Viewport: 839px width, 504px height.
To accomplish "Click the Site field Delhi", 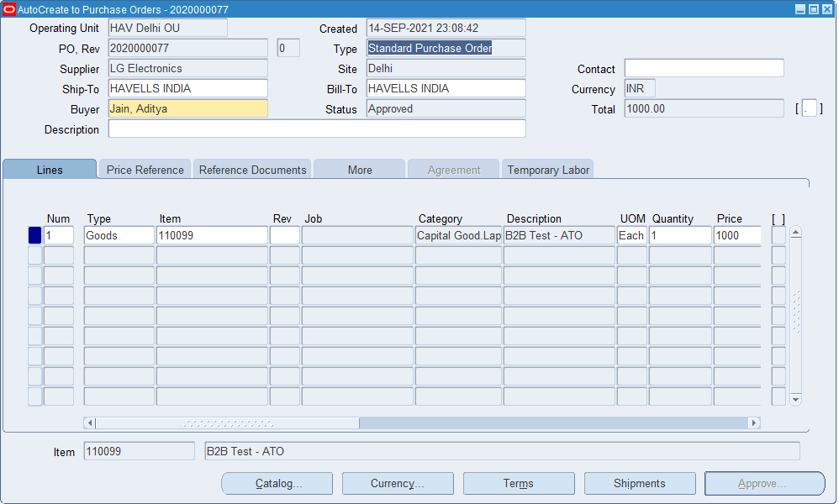I will [446, 68].
